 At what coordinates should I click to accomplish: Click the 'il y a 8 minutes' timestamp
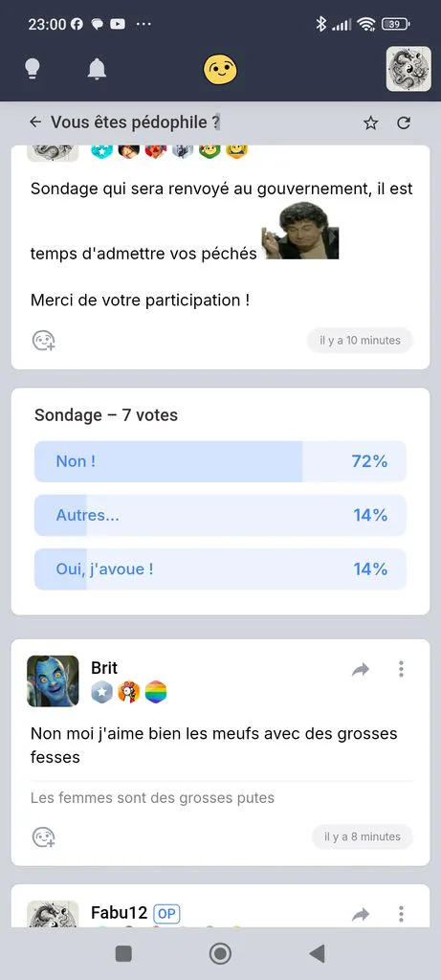tap(363, 836)
